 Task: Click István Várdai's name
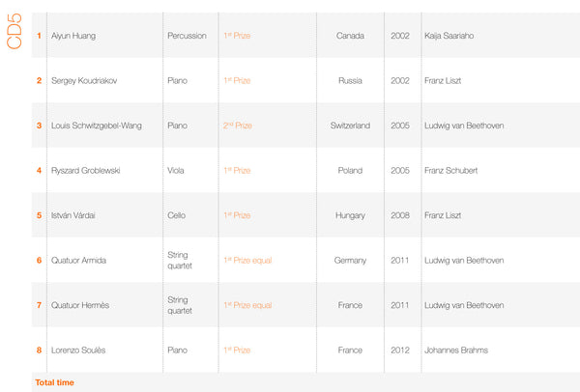[77, 215]
